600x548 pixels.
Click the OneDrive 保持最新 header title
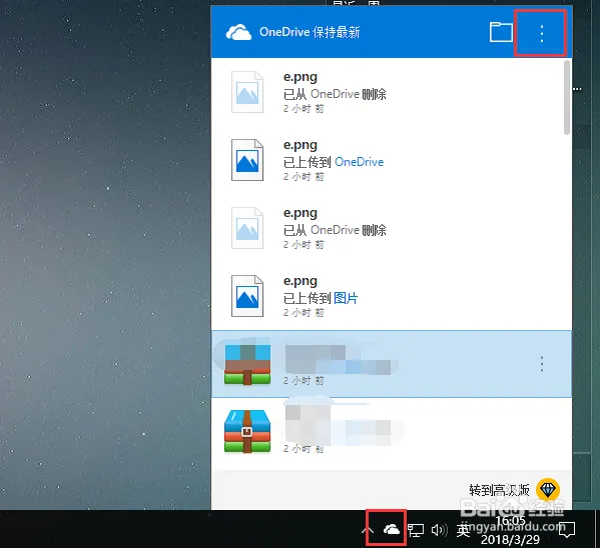pos(310,32)
